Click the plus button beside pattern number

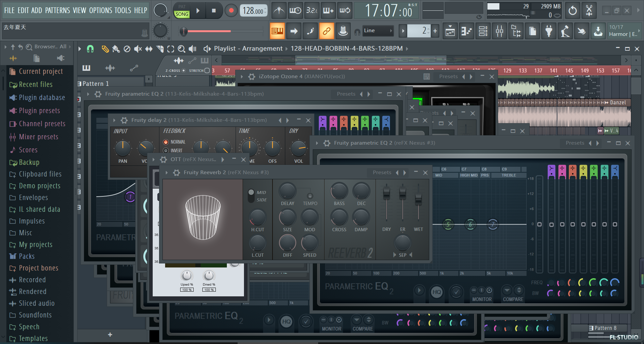point(435,31)
